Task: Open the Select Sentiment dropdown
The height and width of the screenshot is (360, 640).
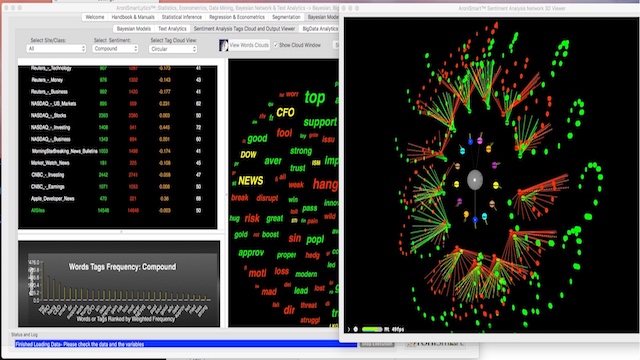Action: pyautogui.click(x=115, y=49)
